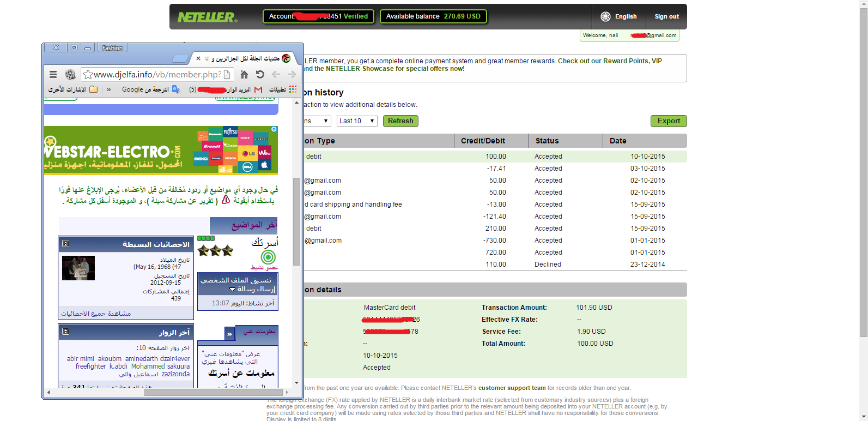Open transaction type filter dropdown

317,121
